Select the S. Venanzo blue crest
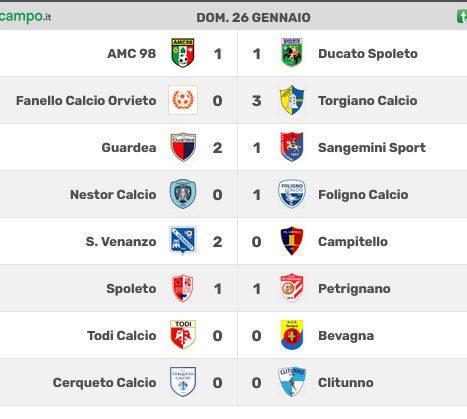This screenshot has height=419, width=467. (183, 241)
